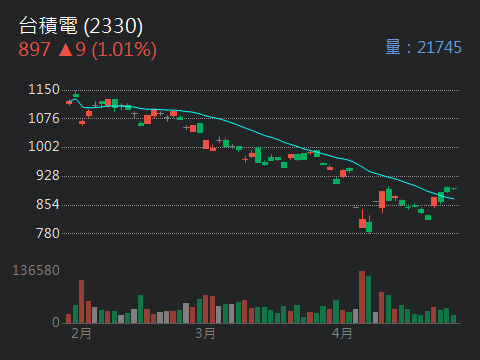Click the 3月 date axis label

click(x=205, y=333)
